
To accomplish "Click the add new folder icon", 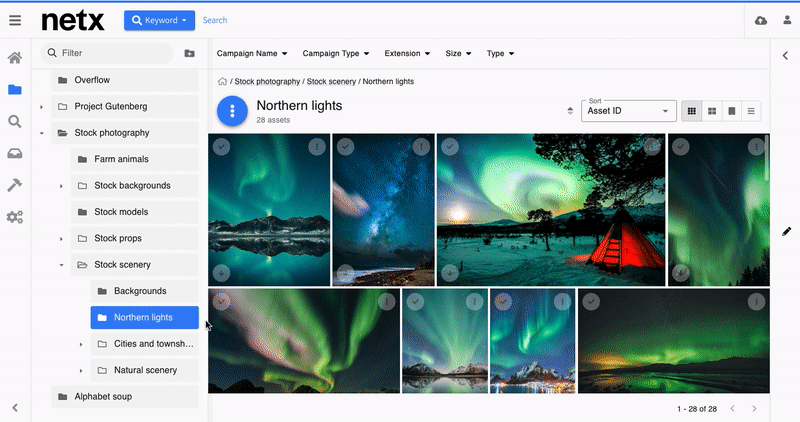I will tap(189, 53).
